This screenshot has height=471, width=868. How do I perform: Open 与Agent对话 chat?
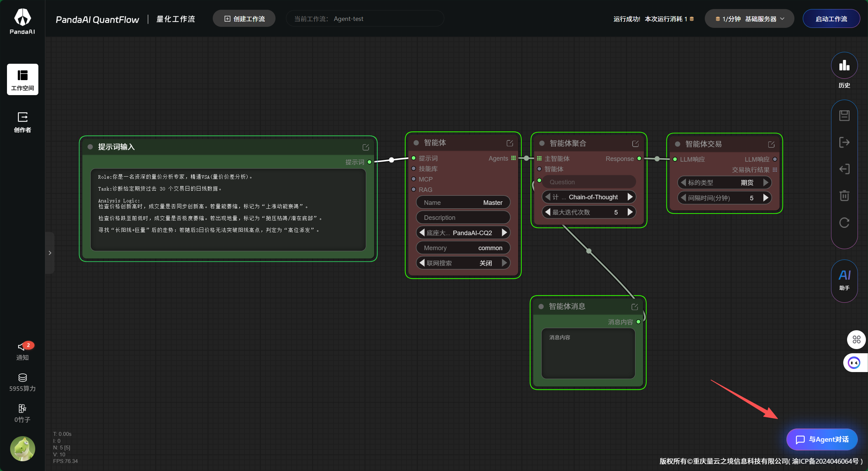(x=821, y=439)
